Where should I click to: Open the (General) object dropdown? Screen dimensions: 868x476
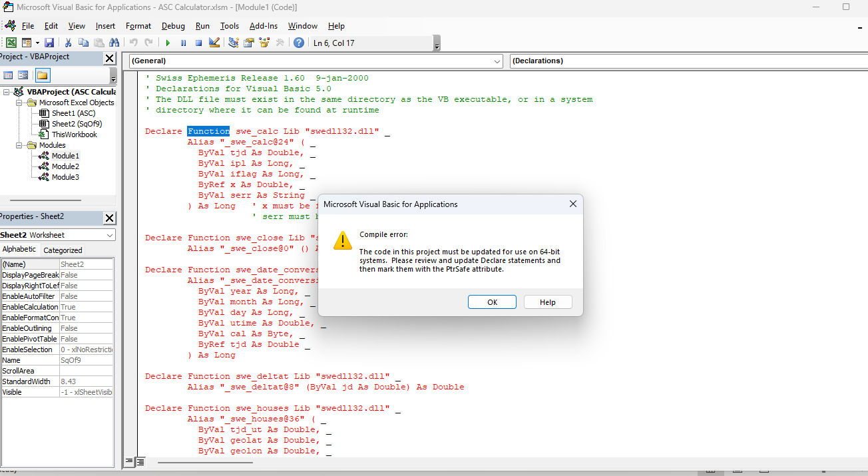pyautogui.click(x=497, y=61)
